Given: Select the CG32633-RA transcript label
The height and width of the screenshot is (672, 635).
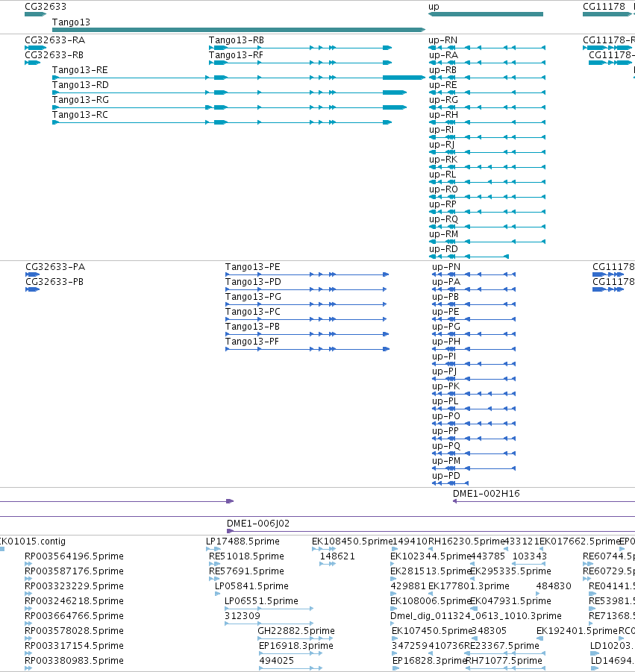Looking at the screenshot, I should tap(55, 40).
